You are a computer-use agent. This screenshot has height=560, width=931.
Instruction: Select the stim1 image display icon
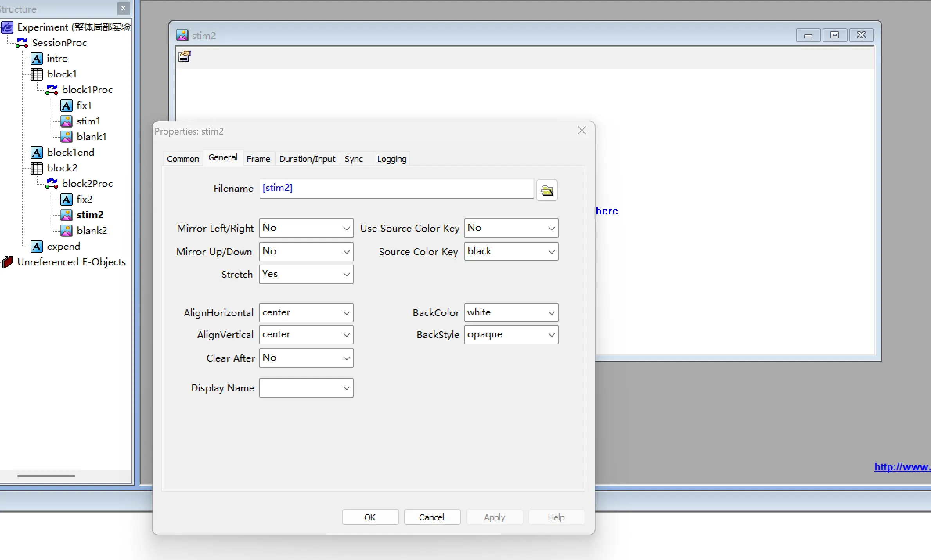coord(67,121)
